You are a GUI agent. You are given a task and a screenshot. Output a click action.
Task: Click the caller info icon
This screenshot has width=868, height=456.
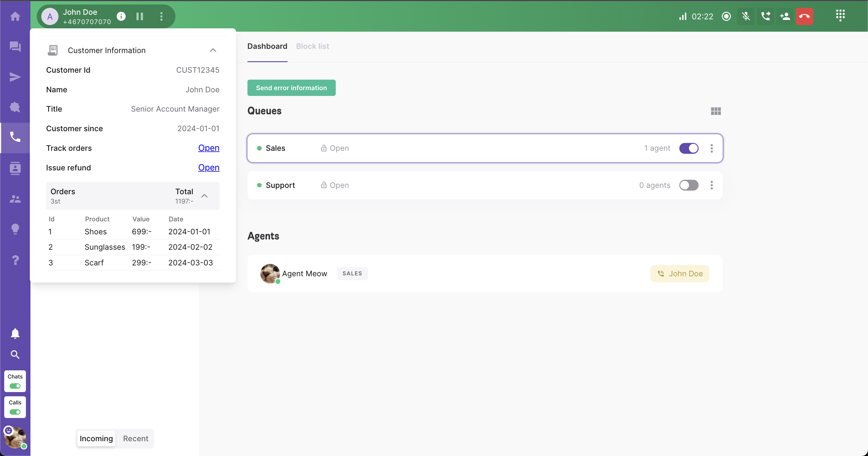tap(121, 16)
